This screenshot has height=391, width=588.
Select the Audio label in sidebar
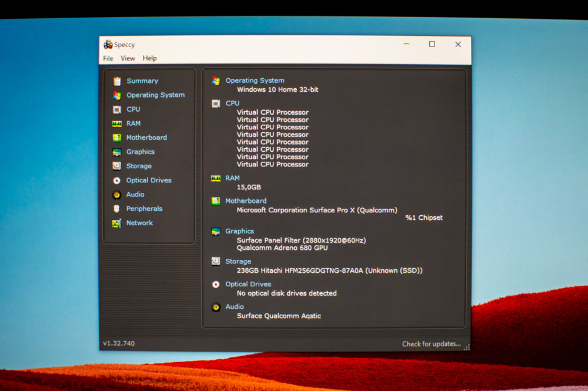135,195
